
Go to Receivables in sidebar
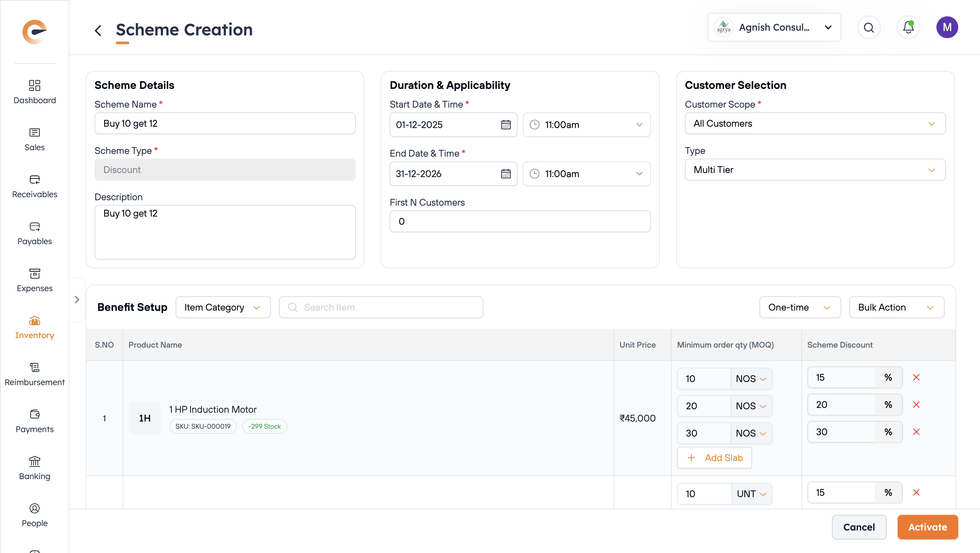[x=35, y=187]
